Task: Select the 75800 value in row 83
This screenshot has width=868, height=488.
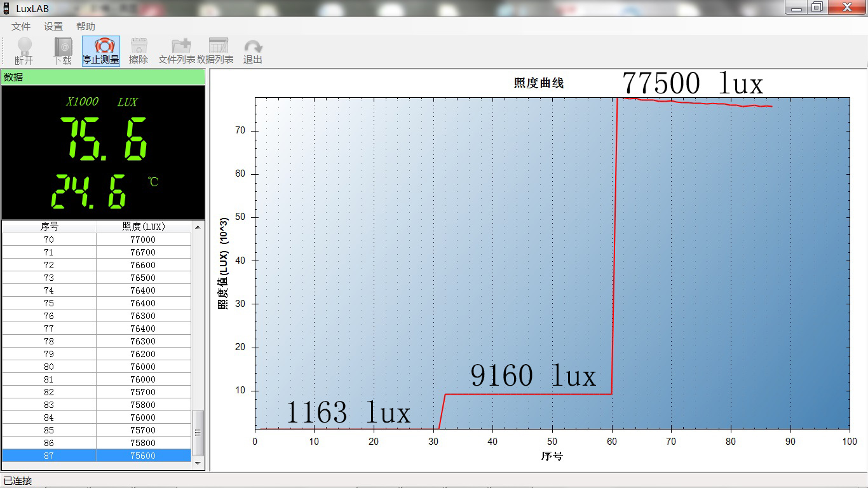Action: coord(143,405)
